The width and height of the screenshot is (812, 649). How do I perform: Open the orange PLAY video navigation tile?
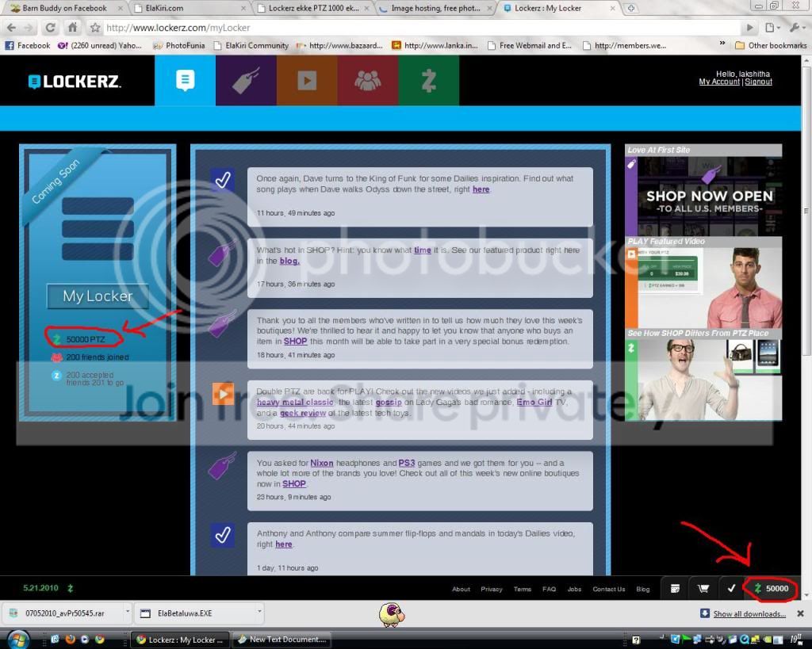(307, 80)
